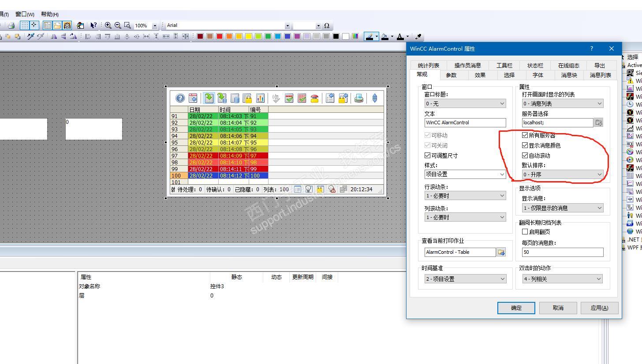The image size is (642, 364).
Task: Show the hit list statistics chart icon
Action: click(x=260, y=98)
